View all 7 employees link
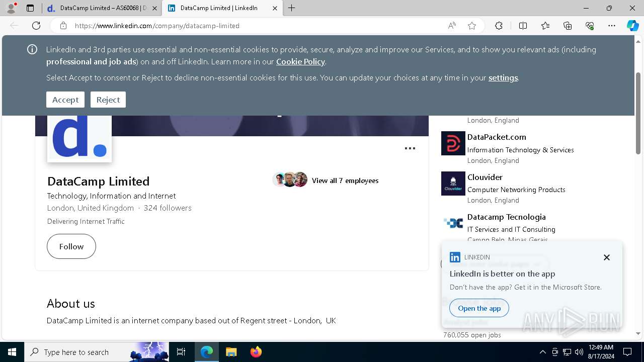Viewport: 644px width, 362px height. tap(345, 180)
